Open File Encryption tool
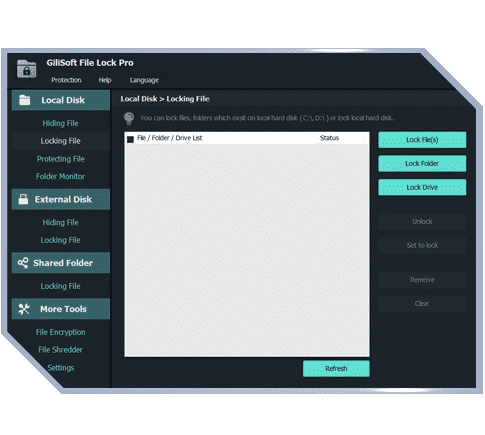The width and height of the screenshot is (485, 435). (61, 332)
